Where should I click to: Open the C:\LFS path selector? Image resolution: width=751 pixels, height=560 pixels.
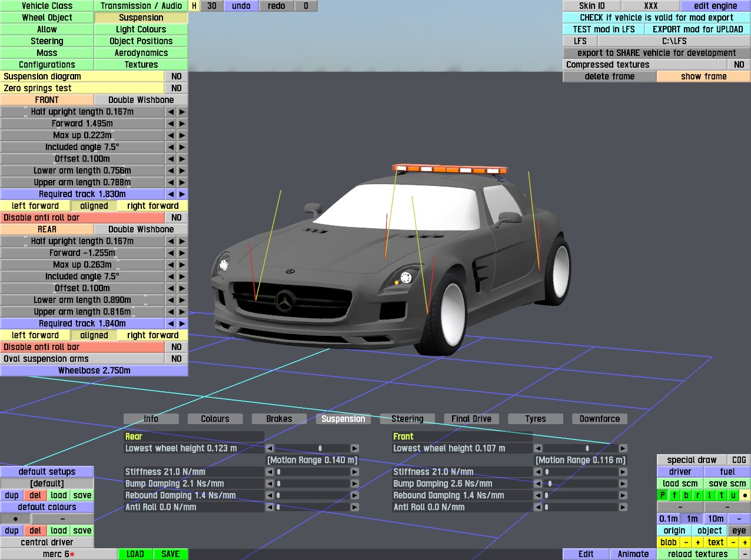674,41
